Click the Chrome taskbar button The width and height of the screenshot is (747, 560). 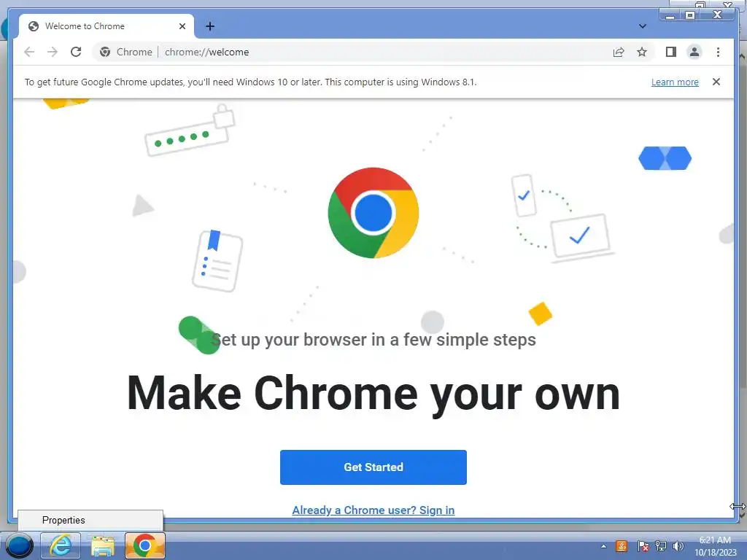[x=145, y=545]
